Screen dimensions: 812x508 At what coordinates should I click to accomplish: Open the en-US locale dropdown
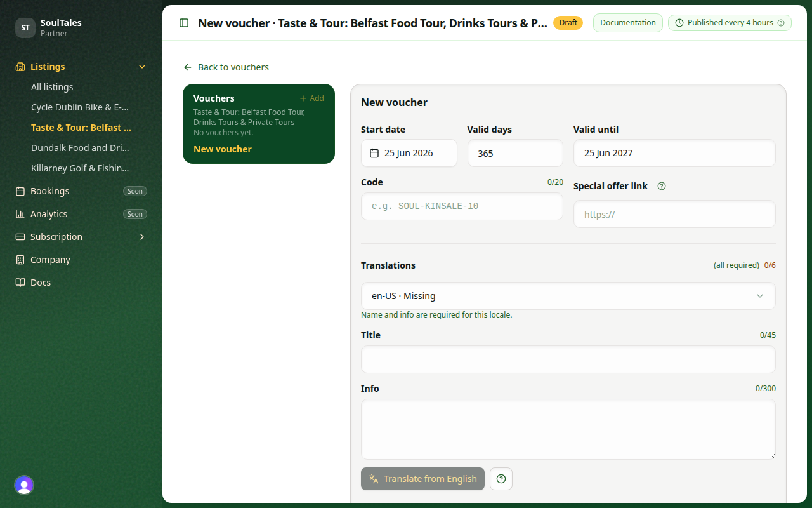click(x=568, y=296)
